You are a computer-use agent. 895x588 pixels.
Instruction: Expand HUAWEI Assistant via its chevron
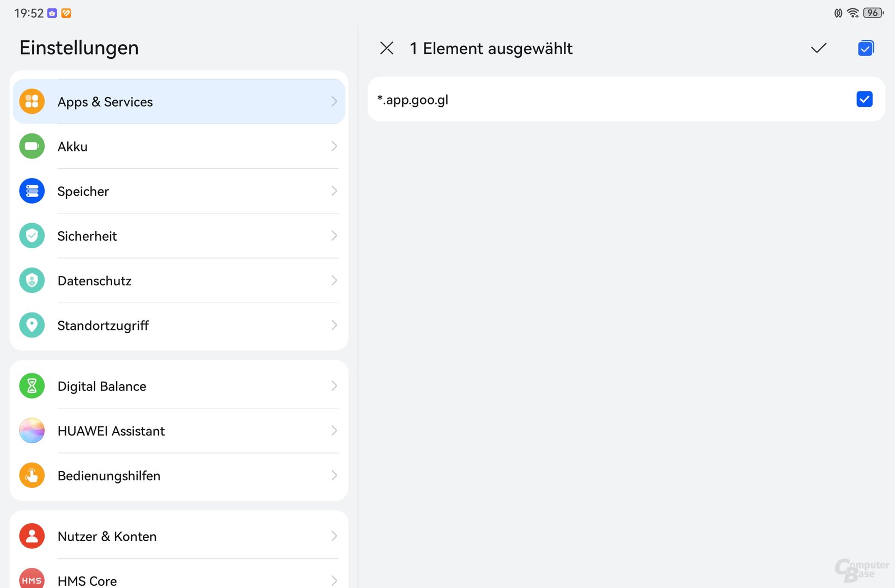pyautogui.click(x=334, y=431)
